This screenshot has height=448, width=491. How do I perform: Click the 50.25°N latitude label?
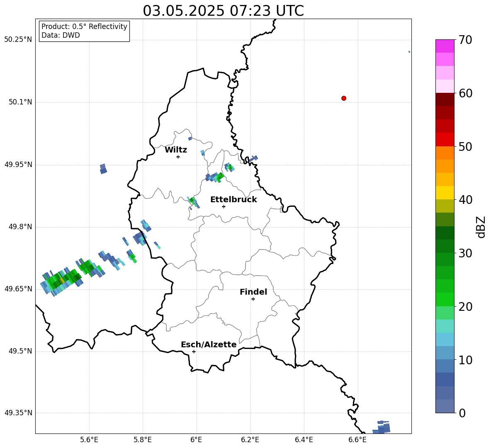click(x=18, y=40)
